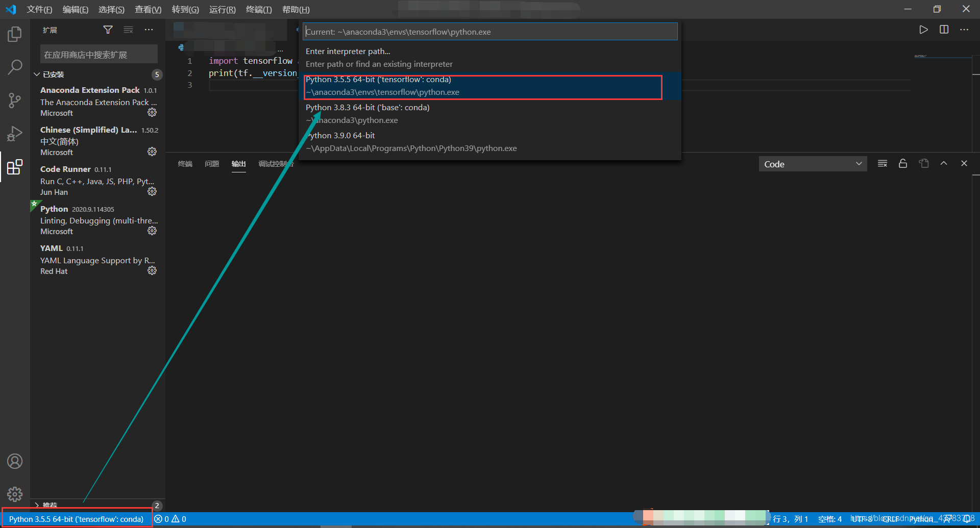Open the Run and Debug view
This screenshot has width=980, height=528.
(15, 133)
